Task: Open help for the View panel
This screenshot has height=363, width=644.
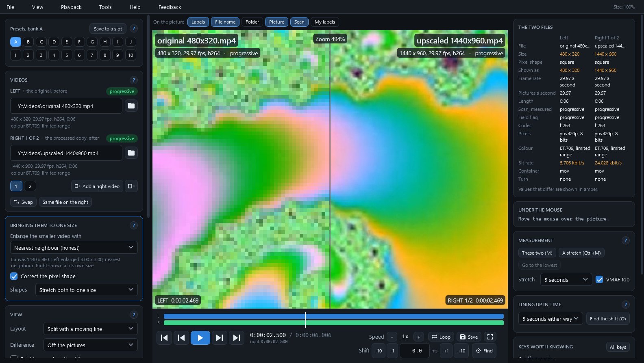Action: tap(134, 315)
